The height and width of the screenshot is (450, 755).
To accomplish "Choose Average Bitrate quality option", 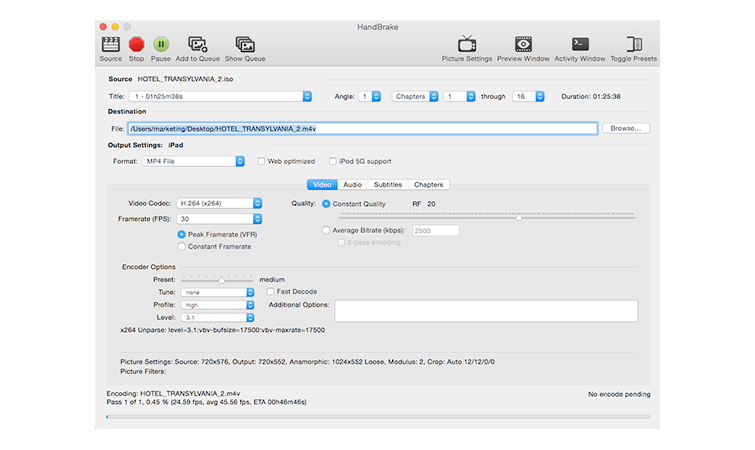I will [326, 230].
